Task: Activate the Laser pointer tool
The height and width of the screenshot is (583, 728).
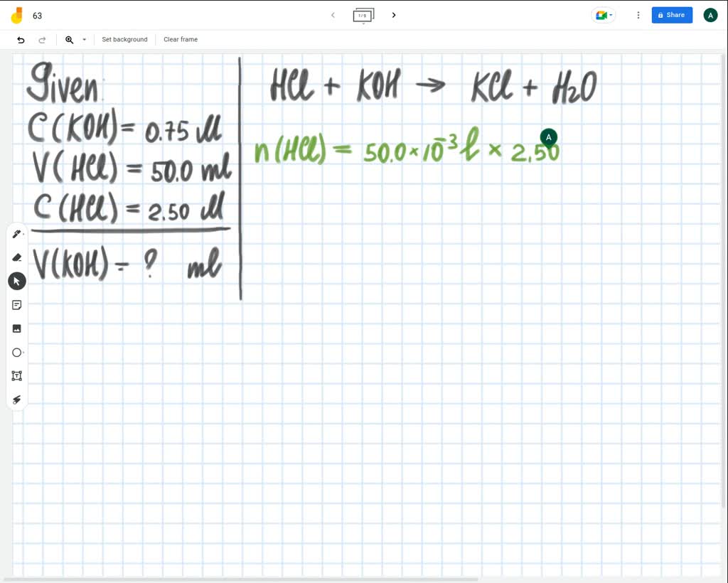Action: 16,399
